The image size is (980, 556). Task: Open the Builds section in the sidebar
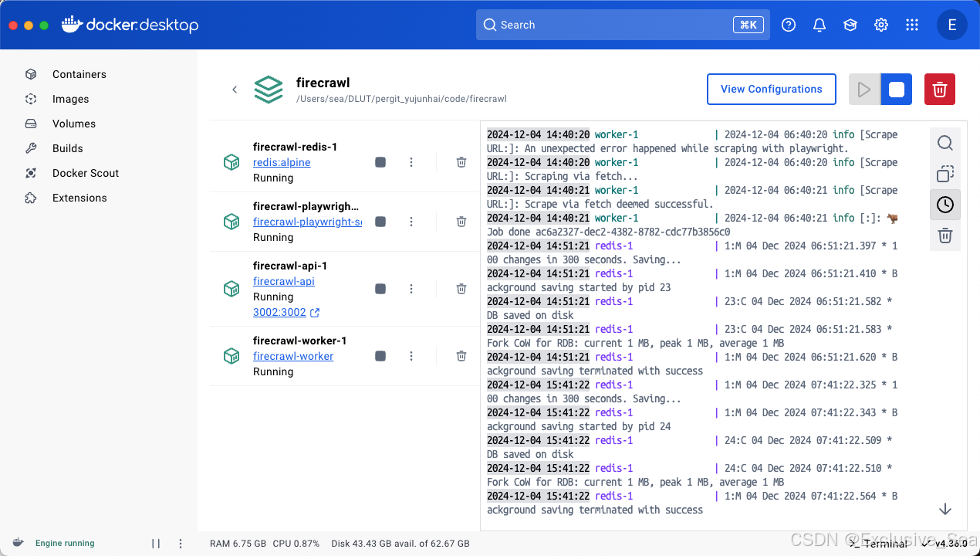click(68, 148)
